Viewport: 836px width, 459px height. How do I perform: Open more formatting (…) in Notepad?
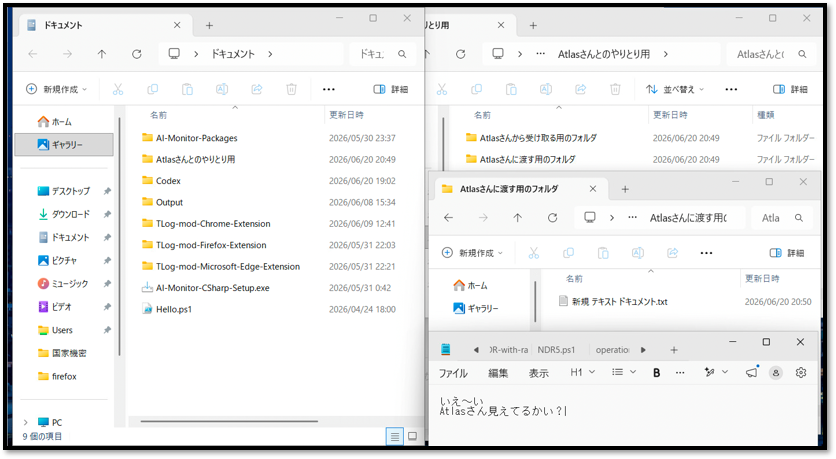[680, 373]
